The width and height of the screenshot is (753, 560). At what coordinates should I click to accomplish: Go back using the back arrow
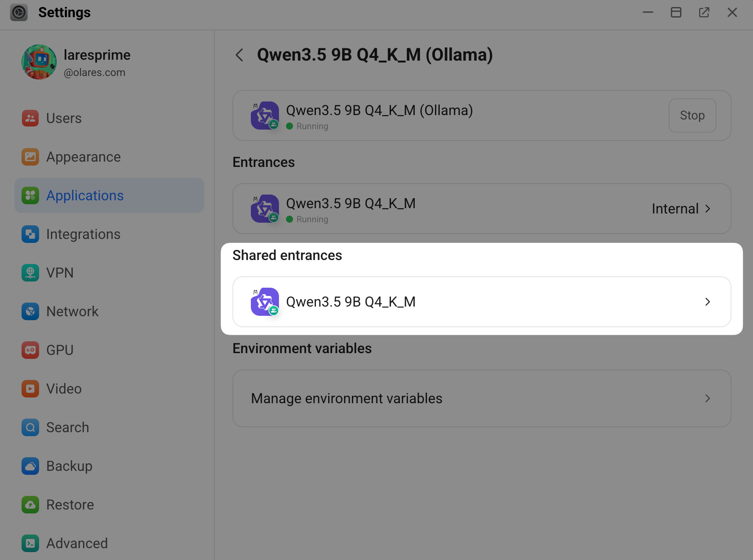(239, 55)
